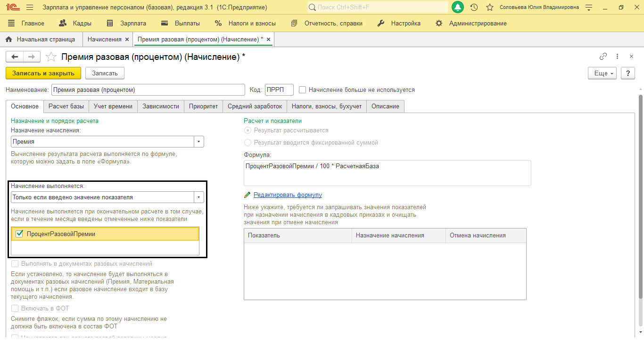Click the 'Редактировать формулу' link
The image size is (644, 343).
pos(288,195)
